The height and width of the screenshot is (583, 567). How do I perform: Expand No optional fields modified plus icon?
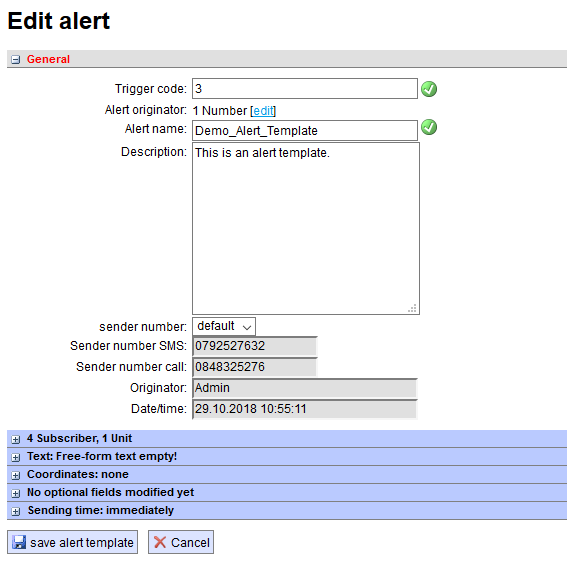click(16, 493)
